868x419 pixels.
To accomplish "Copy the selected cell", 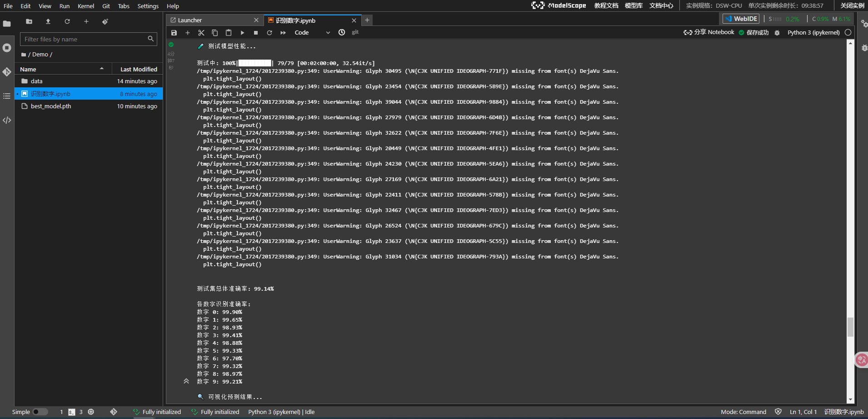I will pos(215,33).
